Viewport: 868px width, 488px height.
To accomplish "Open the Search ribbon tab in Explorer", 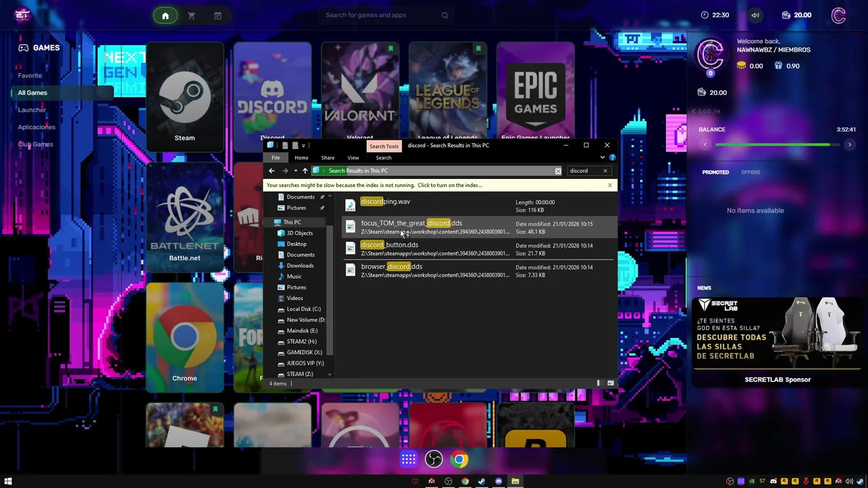I will [383, 157].
